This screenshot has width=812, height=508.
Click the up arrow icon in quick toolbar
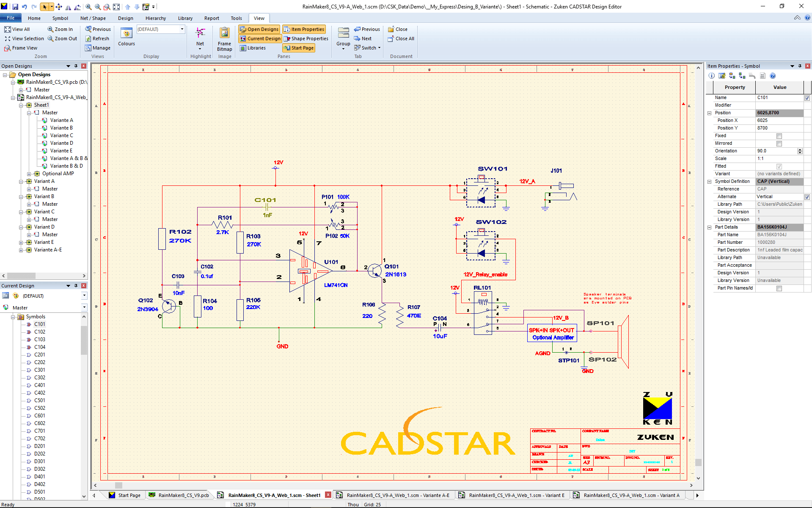click(x=128, y=7)
